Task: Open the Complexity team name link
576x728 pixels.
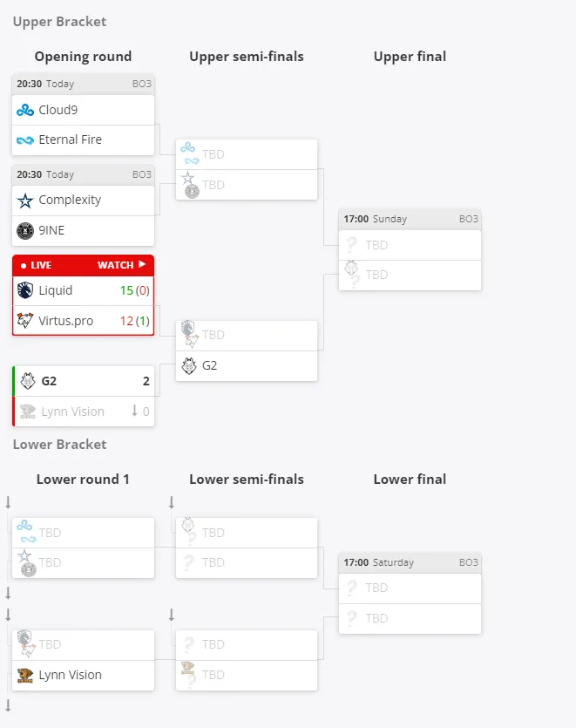Action: [70, 201]
